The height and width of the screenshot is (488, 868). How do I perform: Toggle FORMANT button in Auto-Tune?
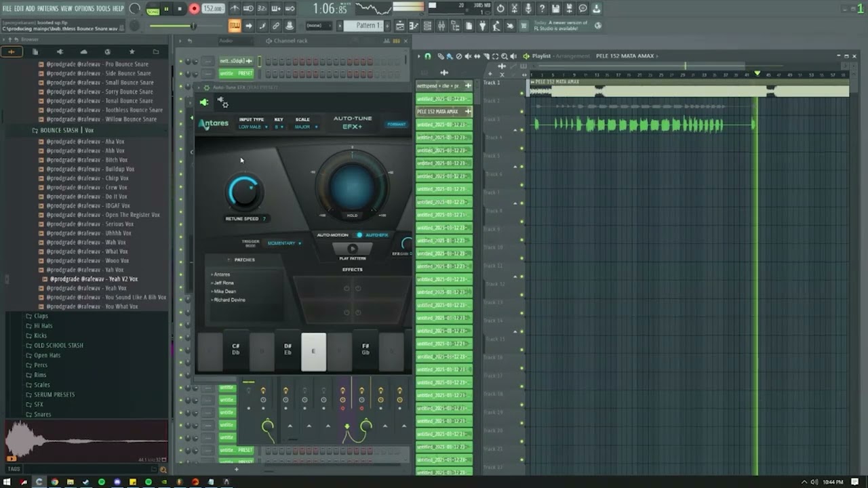pos(396,124)
